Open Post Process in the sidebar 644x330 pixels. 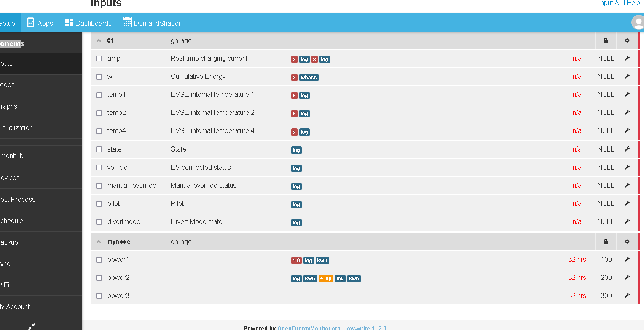(x=41, y=199)
